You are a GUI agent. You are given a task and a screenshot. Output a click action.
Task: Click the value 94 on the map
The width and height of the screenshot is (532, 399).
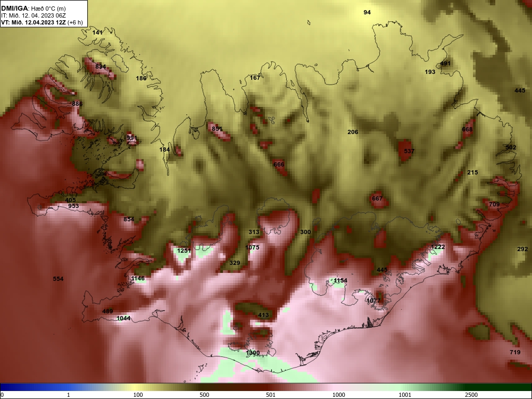(367, 13)
